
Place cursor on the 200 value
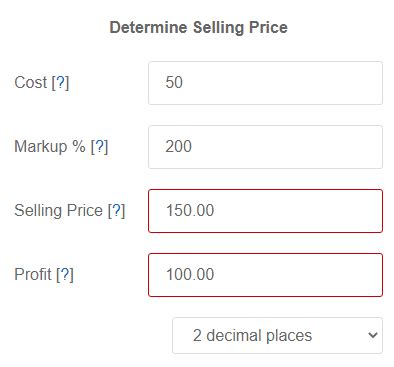(179, 146)
